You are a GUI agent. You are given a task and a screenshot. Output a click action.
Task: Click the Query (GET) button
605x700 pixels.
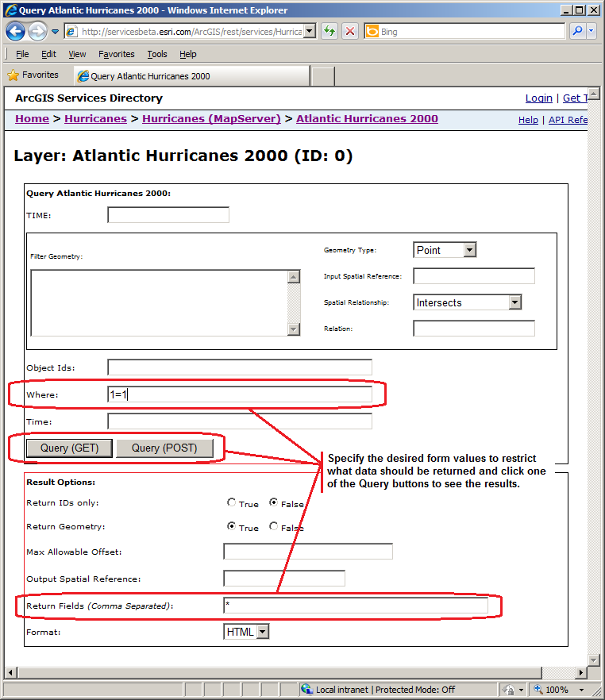point(69,448)
